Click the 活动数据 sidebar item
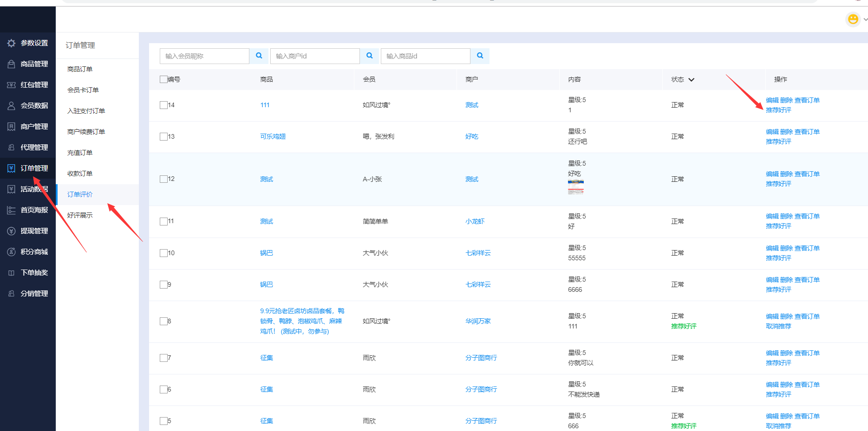Image resolution: width=868 pixels, height=431 pixels. click(x=28, y=189)
